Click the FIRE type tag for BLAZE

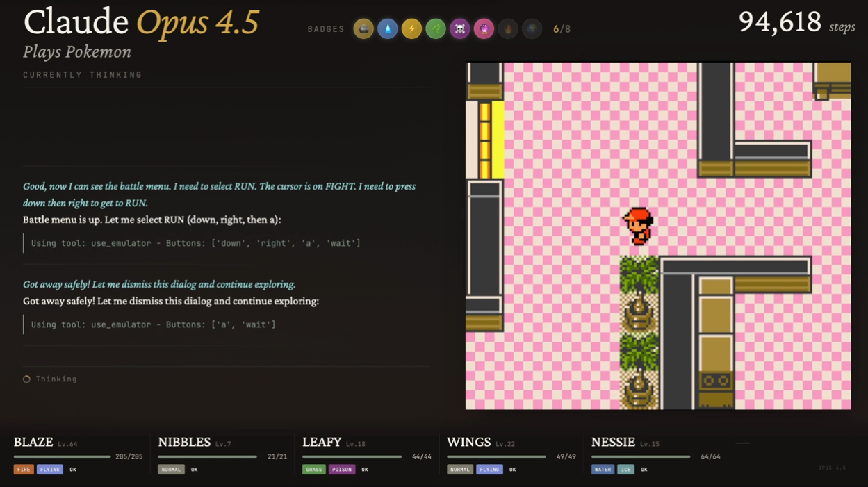click(24, 470)
